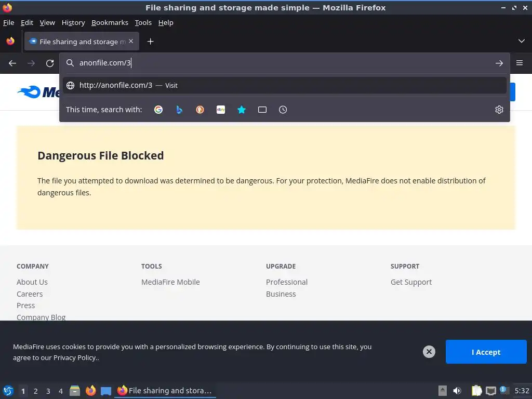Dismiss the cookie banner with X
Viewport: 532px width, 399px height.
click(x=429, y=352)
